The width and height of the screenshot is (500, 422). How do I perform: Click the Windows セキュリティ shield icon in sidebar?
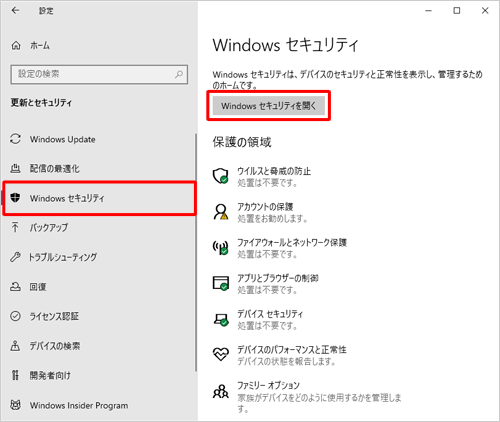coord(15,198)
